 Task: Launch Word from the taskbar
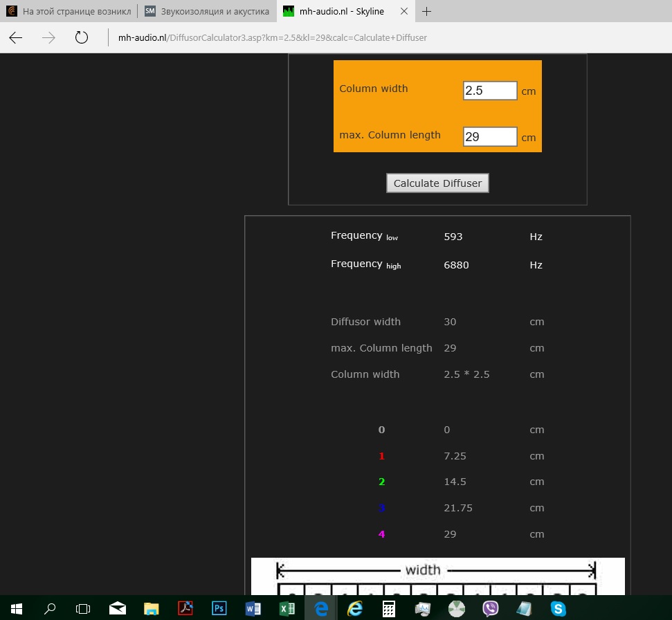[x=253, y=608]
